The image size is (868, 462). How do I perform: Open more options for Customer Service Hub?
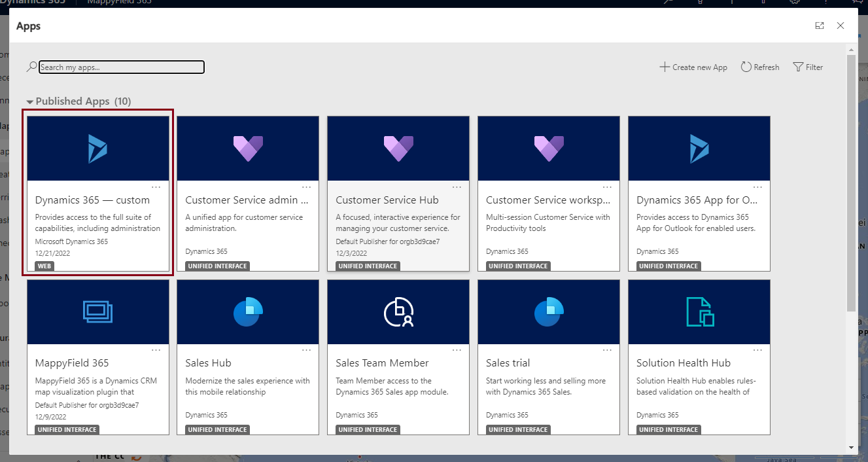457,187
